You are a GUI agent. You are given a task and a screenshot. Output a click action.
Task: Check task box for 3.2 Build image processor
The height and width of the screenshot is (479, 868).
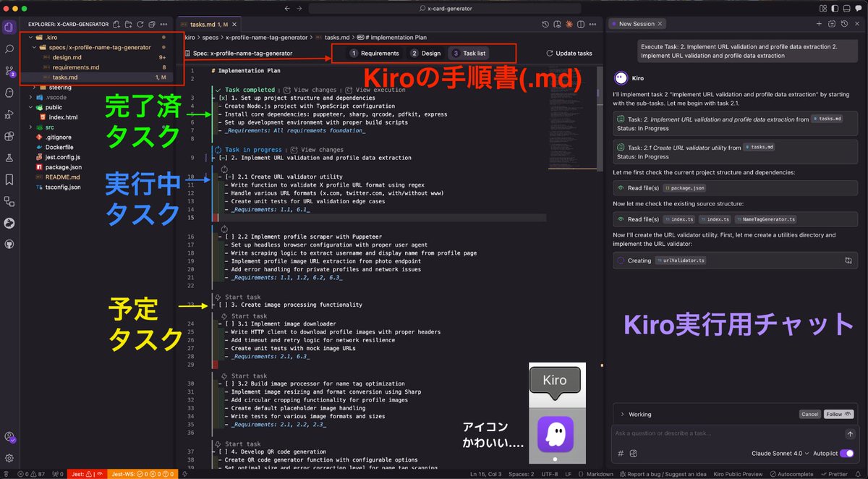229,383
